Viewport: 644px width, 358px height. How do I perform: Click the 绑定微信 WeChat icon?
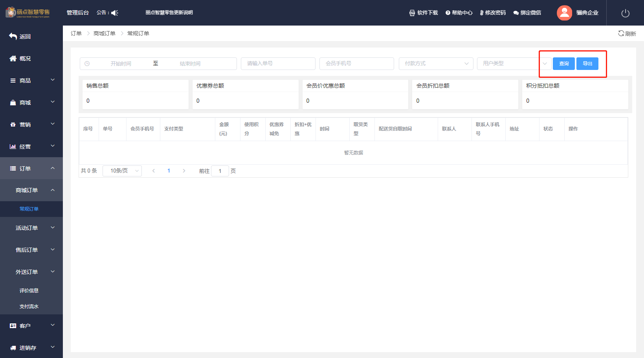coord(516,13)
